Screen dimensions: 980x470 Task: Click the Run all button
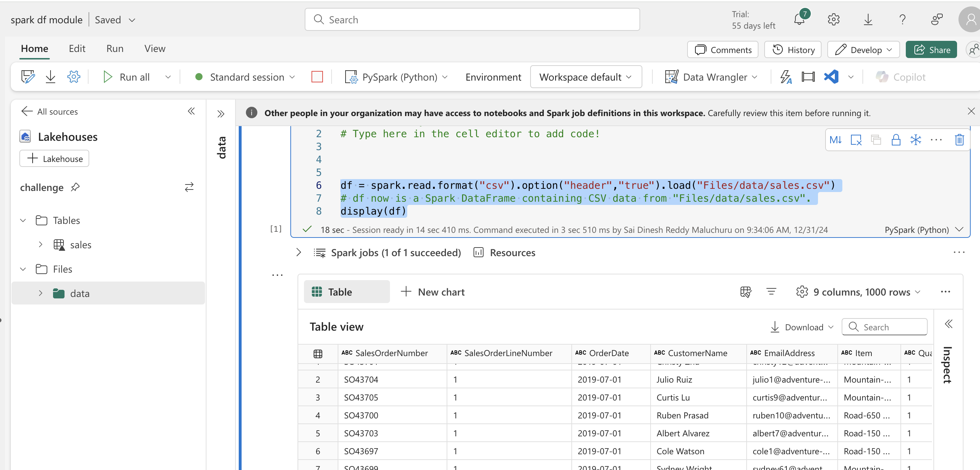pyautogui.click(x=126, y=77)
